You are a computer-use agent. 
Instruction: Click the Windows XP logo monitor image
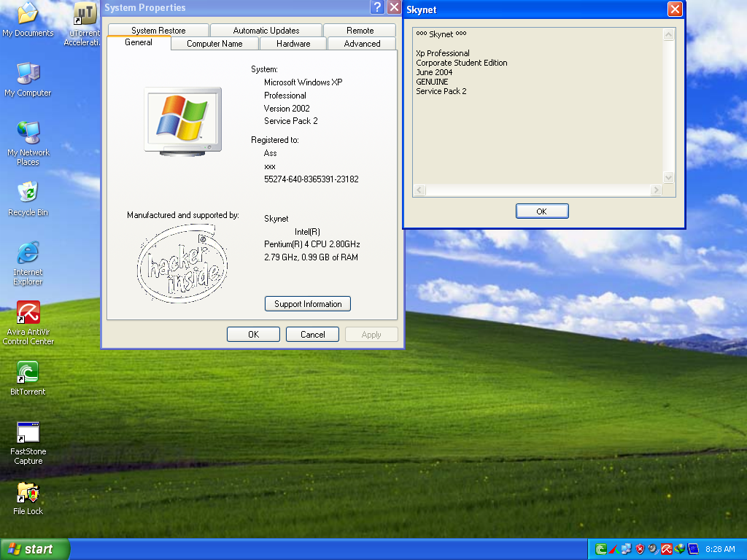coord(183,122)
